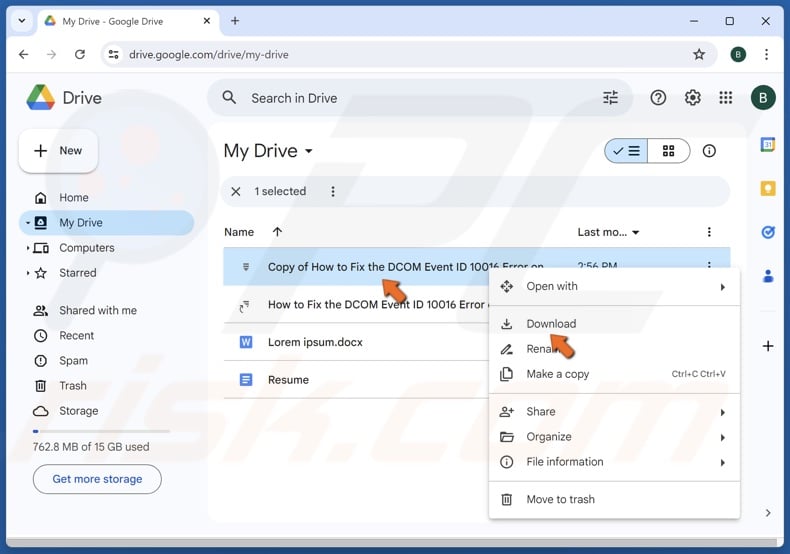
Task: Sort by the Name column header
Action: click(239, 232)
